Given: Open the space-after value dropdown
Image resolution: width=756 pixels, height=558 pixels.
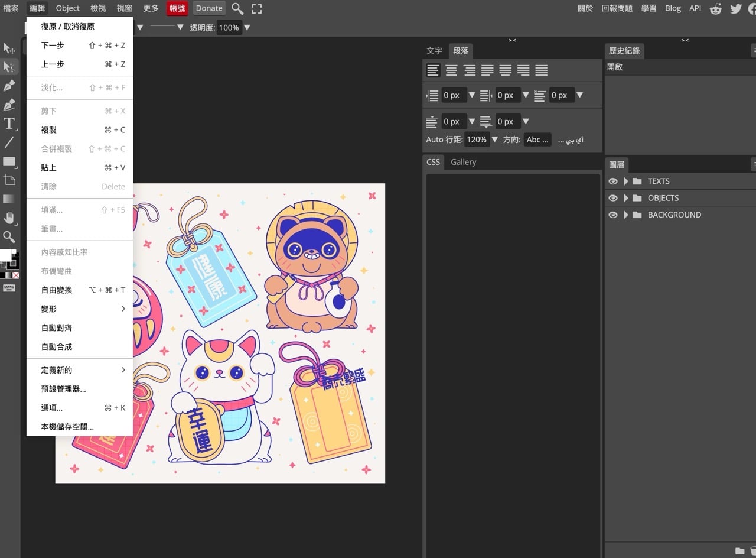Looking at the screenshot, I should point(526,122).
